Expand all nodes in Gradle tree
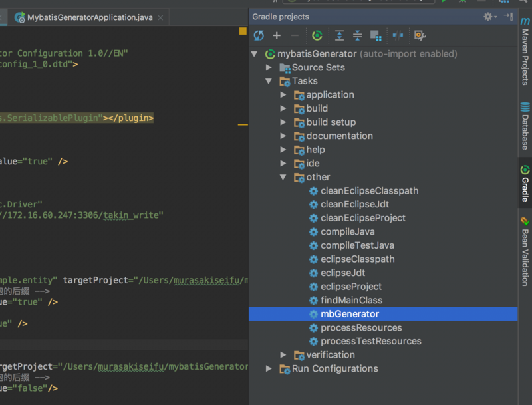The width and height of the screenshot is (532, 405). point(339,35)
